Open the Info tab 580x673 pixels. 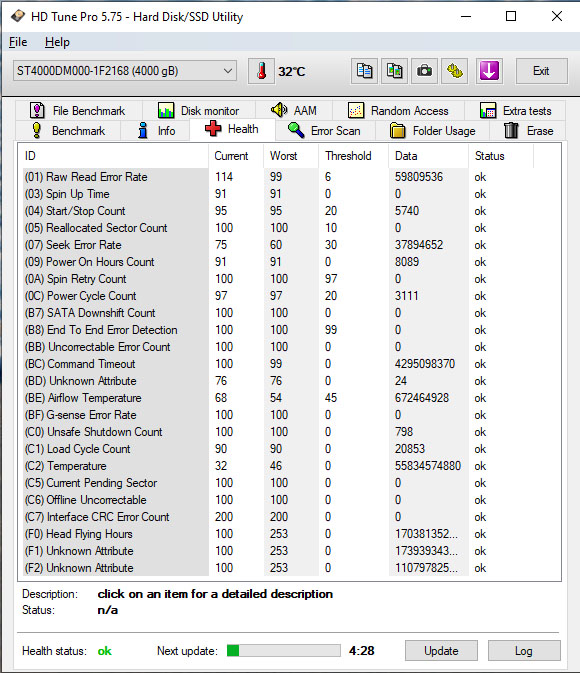click(x=156, y=130)
